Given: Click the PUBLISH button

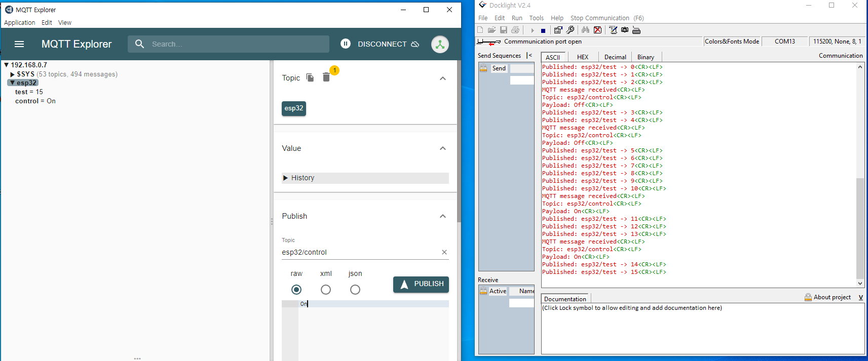Looking at the screenshot, I should tap(421, 284).
